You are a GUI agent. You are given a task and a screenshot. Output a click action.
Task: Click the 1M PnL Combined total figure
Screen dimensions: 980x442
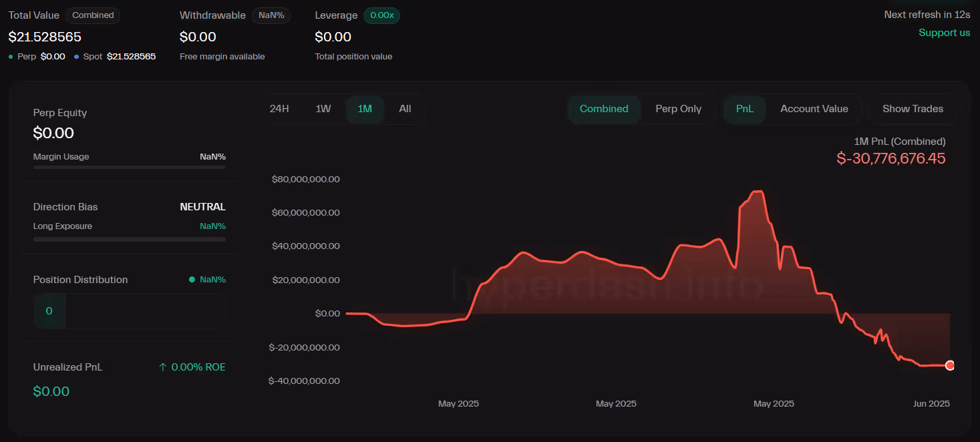890,158
